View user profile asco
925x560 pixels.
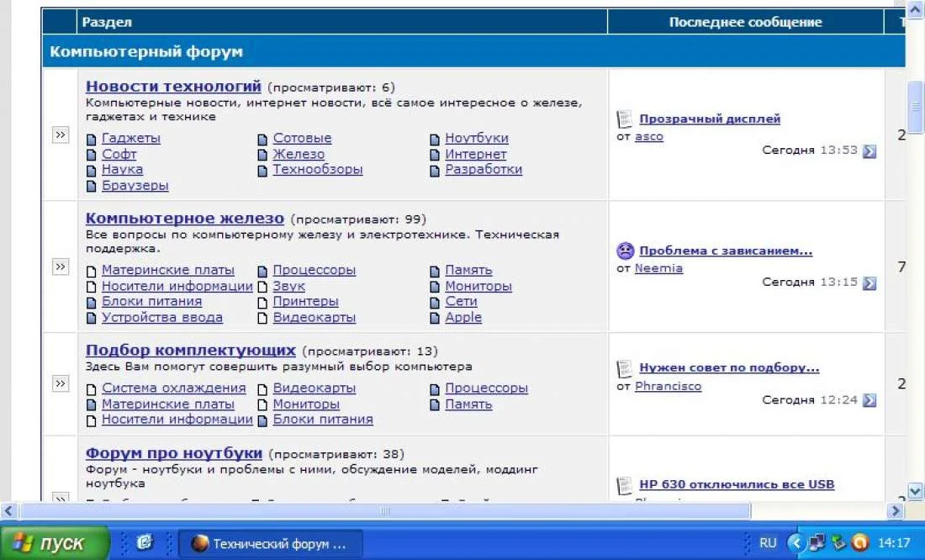pyautogui.click(x=649, y=136)
